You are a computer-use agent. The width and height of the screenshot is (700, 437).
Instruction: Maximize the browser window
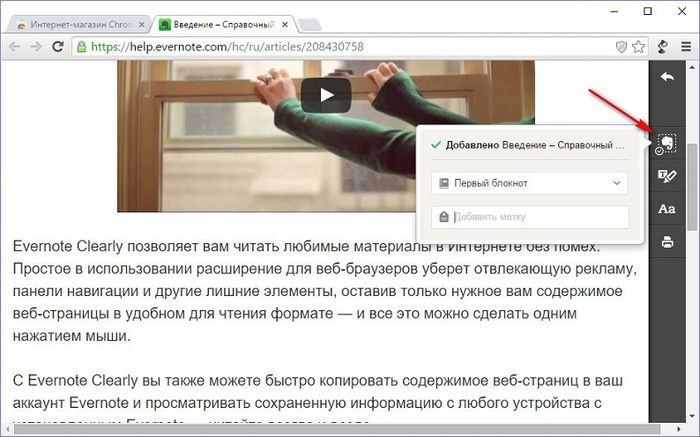point(648,11)
